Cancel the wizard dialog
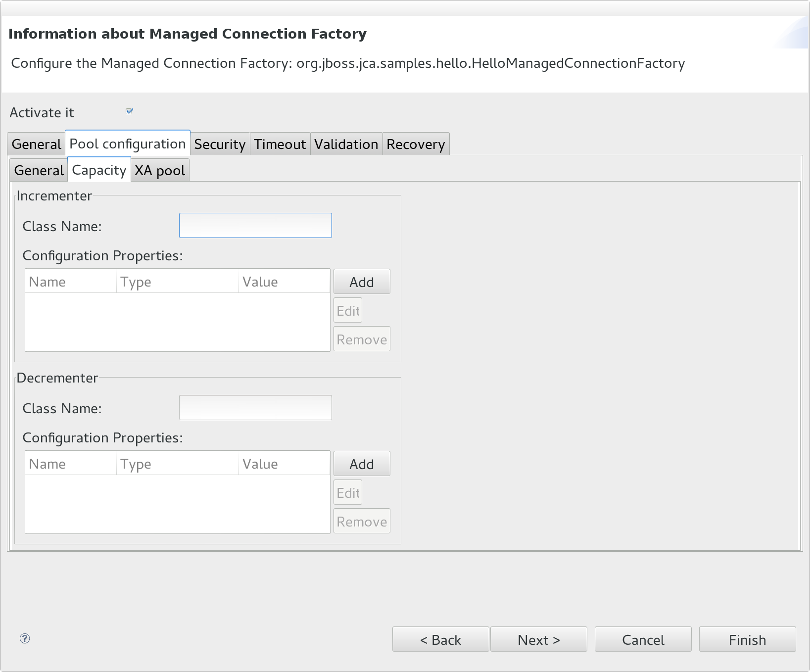The height and width of the screenshot is (672, 810). tap(643, 640)
